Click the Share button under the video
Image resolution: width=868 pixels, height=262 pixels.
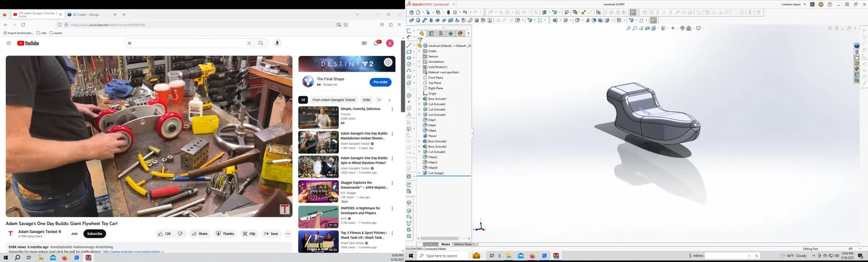200,234
